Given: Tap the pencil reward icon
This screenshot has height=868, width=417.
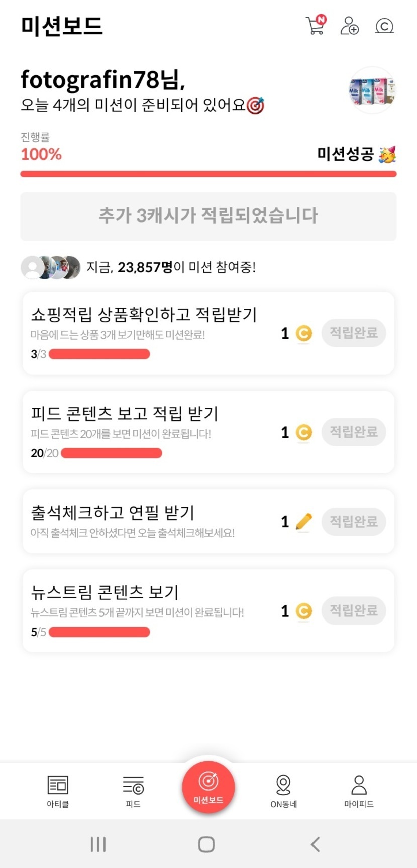Looking at the screenshot, I should pyautogui.click(x=303, y=522).
